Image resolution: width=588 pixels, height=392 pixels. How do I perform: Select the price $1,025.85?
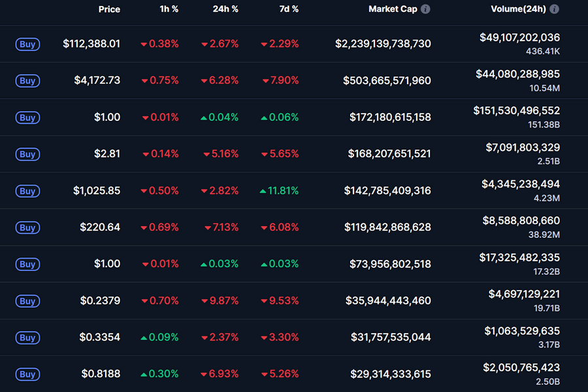pos(97,191)
